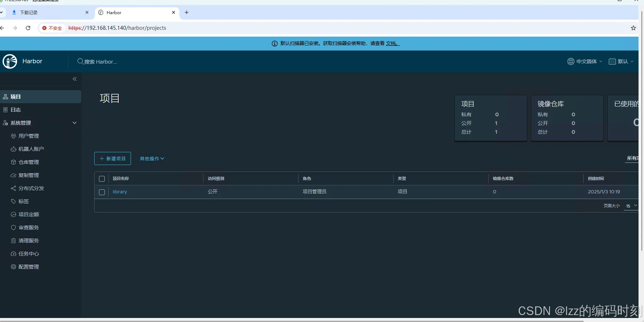Click the calendar icon beside 默认

pos(612,61)
